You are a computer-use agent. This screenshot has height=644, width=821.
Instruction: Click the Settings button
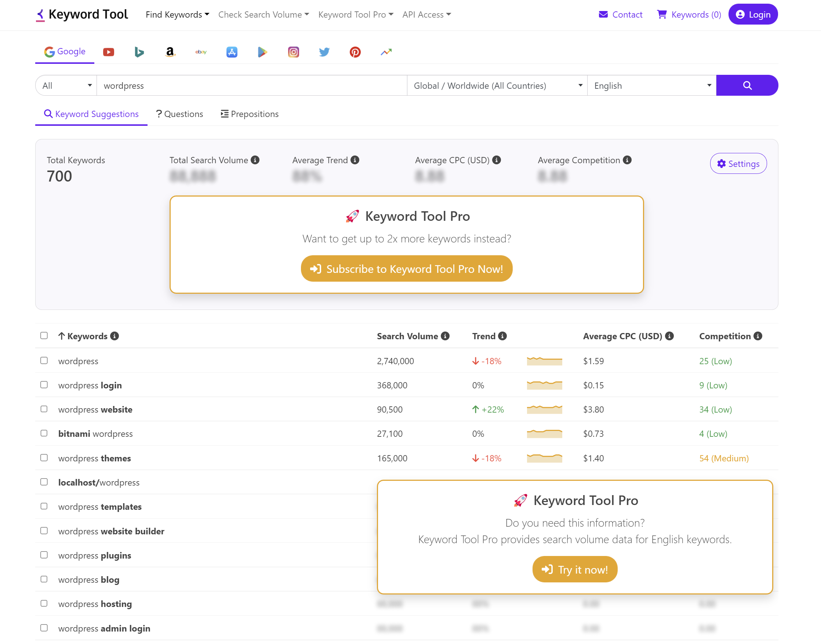[x=738, y=163]
